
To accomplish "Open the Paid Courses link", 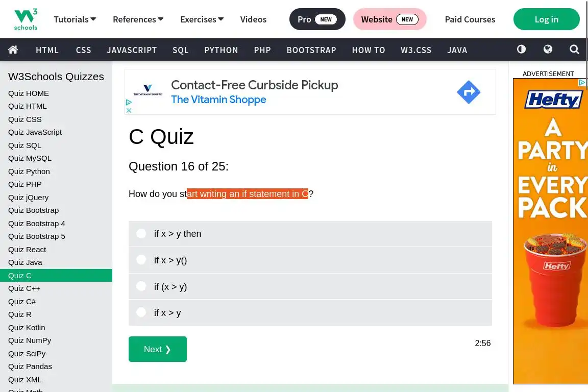I will [x=470, y=19].
